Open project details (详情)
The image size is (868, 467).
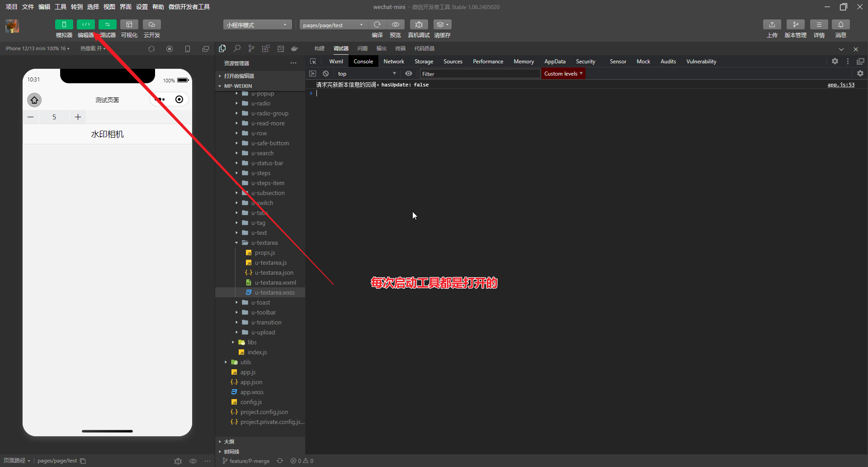click(819, 24)
